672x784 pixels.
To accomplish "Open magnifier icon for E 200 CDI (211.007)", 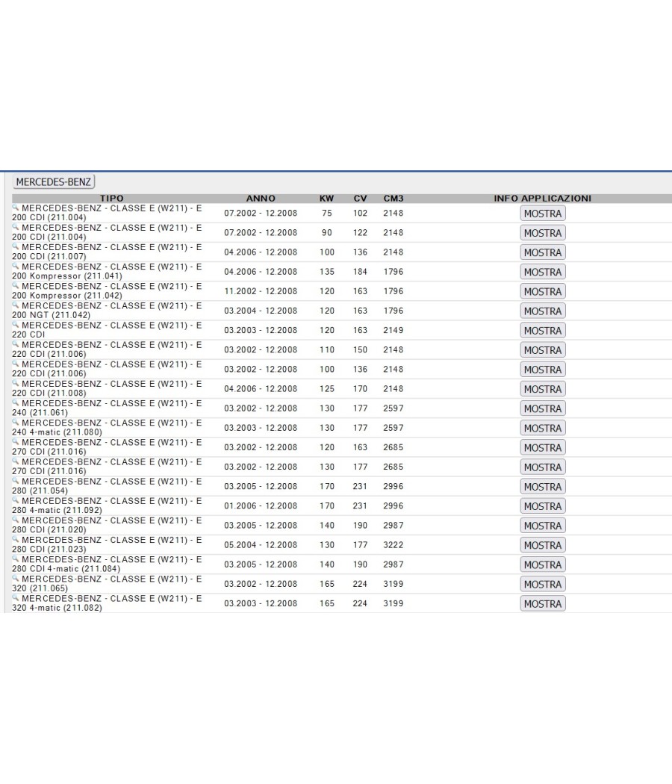I will coord(16,246).
